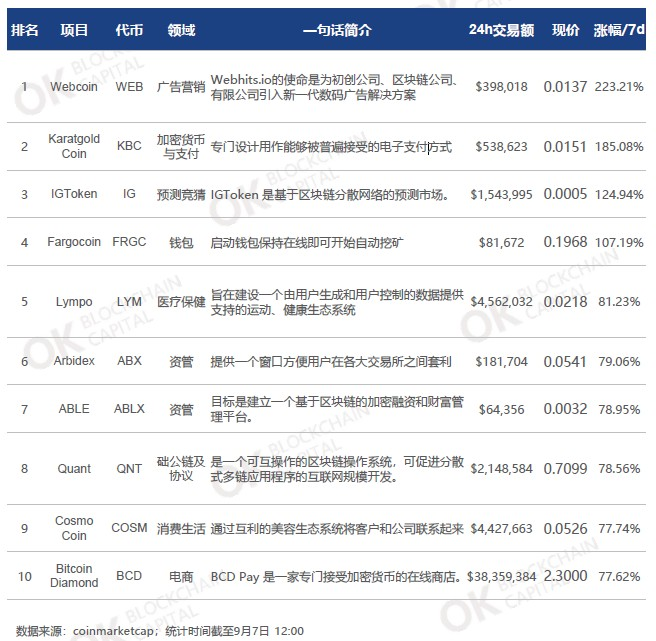Click the 现价 column header
The image size is (656, 641).
coord(565,30)
